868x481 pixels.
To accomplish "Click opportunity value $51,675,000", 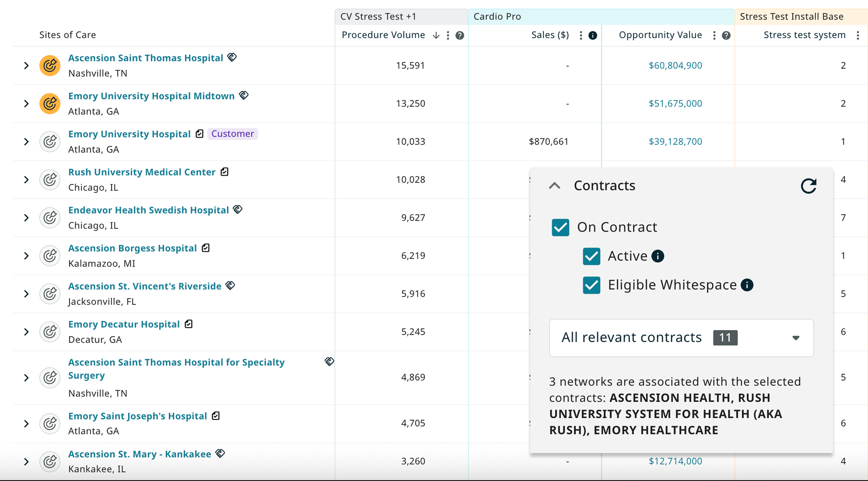I will pyautogui.click(x=675, y=104).
